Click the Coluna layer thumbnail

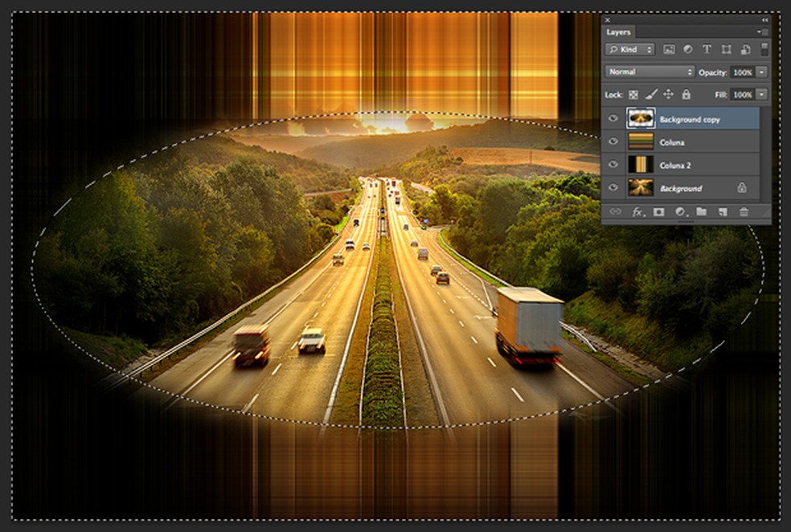coord(642,140)
